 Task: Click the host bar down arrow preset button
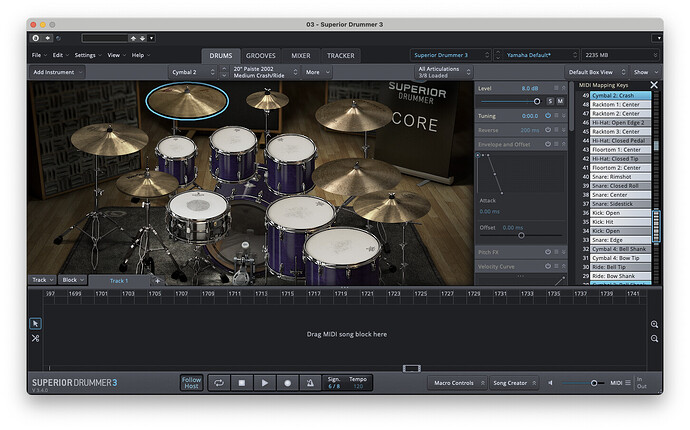pyautogui.click(x=143, y=38)
